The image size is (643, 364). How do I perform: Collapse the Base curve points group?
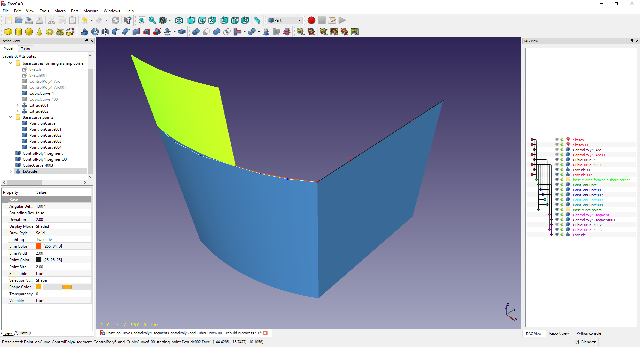(x=11, y=117)
